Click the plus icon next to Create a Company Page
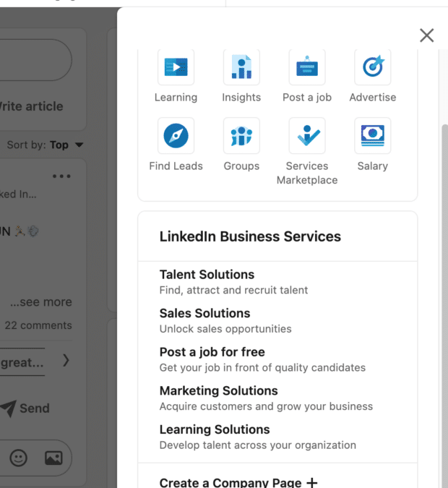This screenshot has height=488, width=448. tap(311, 483)
